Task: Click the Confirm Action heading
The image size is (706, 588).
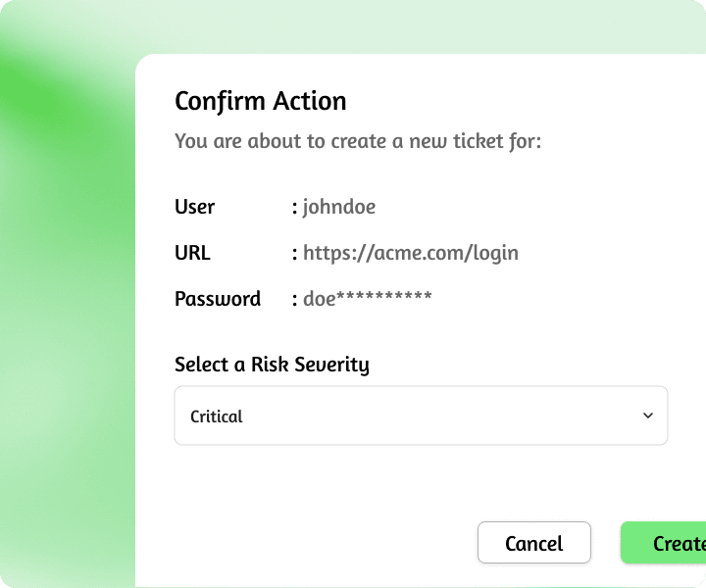Action: coord(260,101)
